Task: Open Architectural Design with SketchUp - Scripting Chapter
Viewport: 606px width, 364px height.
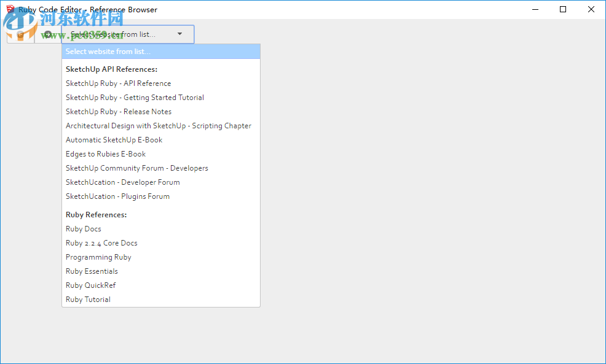Action: 159,125
